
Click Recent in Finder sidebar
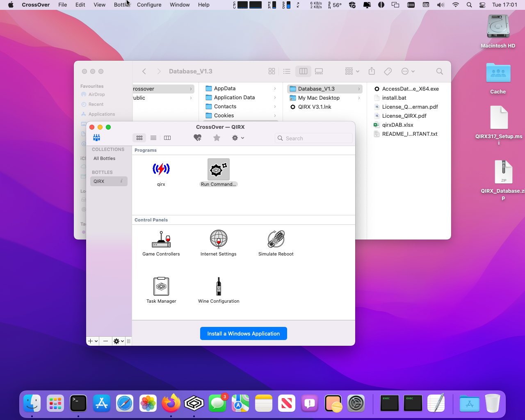96,104
